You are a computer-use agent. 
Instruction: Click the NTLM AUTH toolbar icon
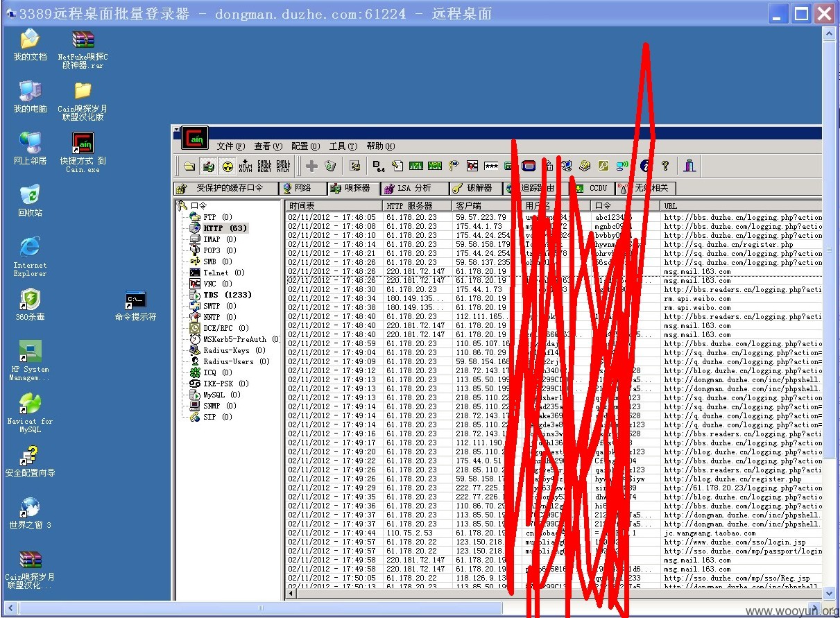[x=246, y=166]
